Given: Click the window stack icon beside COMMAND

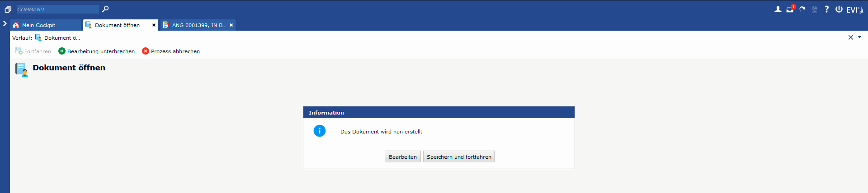Looking at the screenshot, I should point(8,9).
